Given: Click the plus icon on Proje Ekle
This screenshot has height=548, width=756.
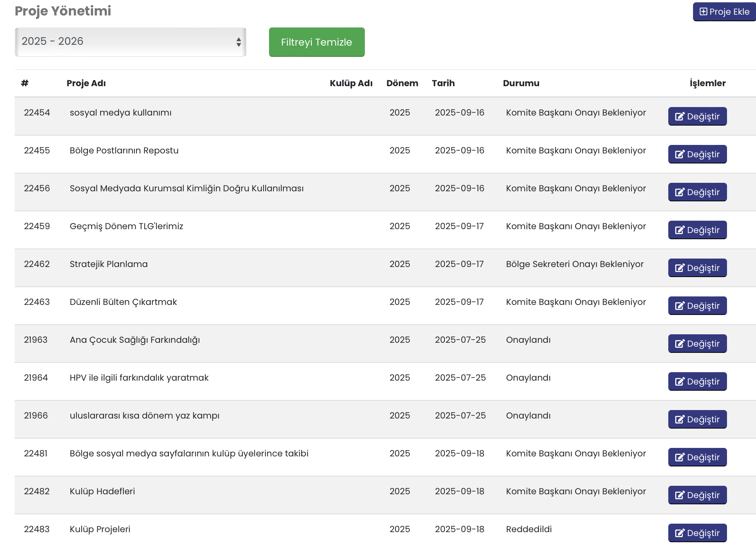Looking at the screenshot, I should coord(703,12).
